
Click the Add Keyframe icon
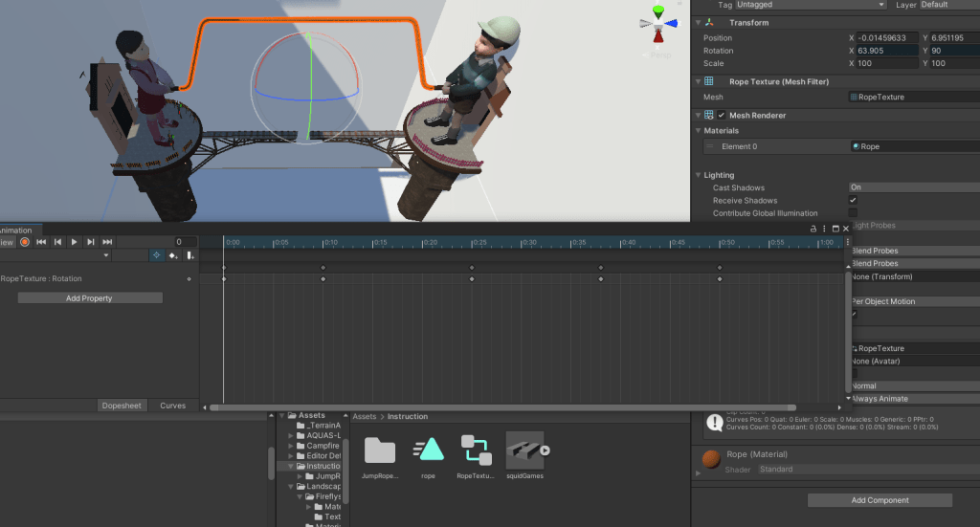click(x=173, y=255)
